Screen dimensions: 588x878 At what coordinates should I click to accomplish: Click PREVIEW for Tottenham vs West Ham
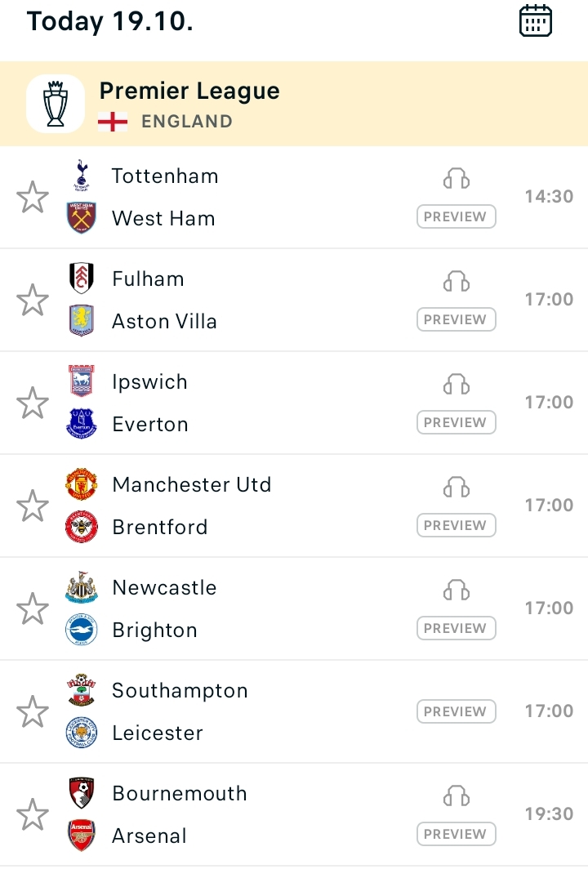pos(456,216)
